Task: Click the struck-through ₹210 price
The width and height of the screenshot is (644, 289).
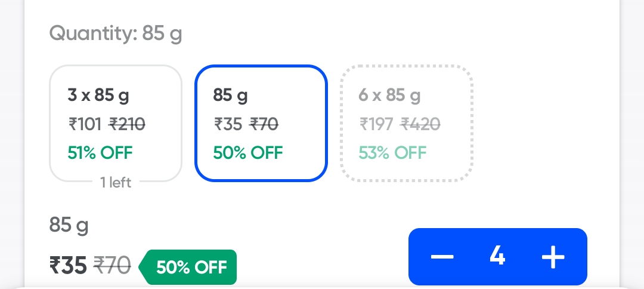Action: (x=127, y=124)
